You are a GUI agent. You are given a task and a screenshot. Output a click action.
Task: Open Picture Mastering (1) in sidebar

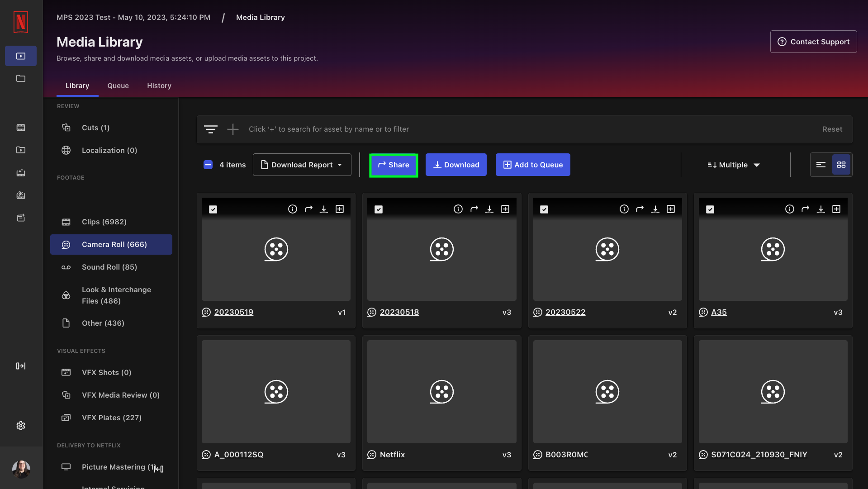point(111,467)
